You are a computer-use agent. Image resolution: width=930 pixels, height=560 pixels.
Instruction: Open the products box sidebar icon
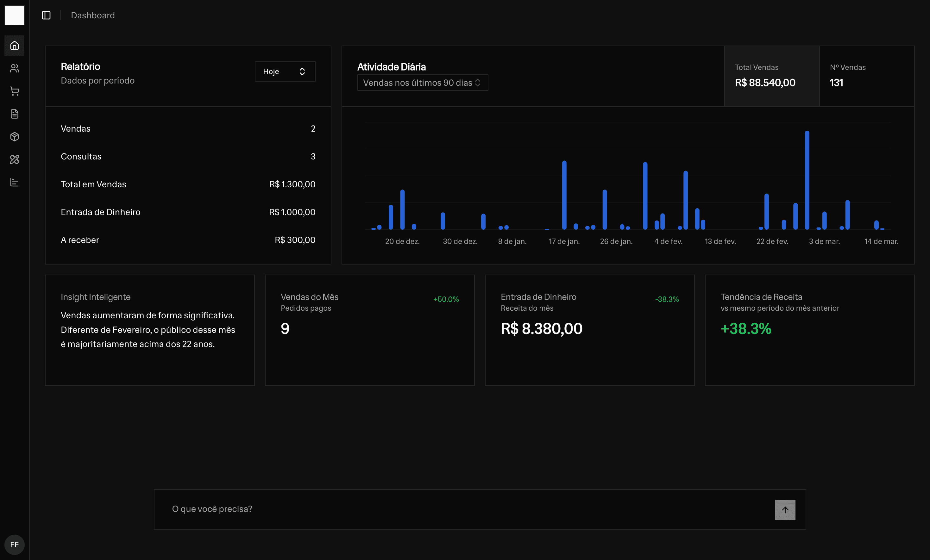coord(14,137)
